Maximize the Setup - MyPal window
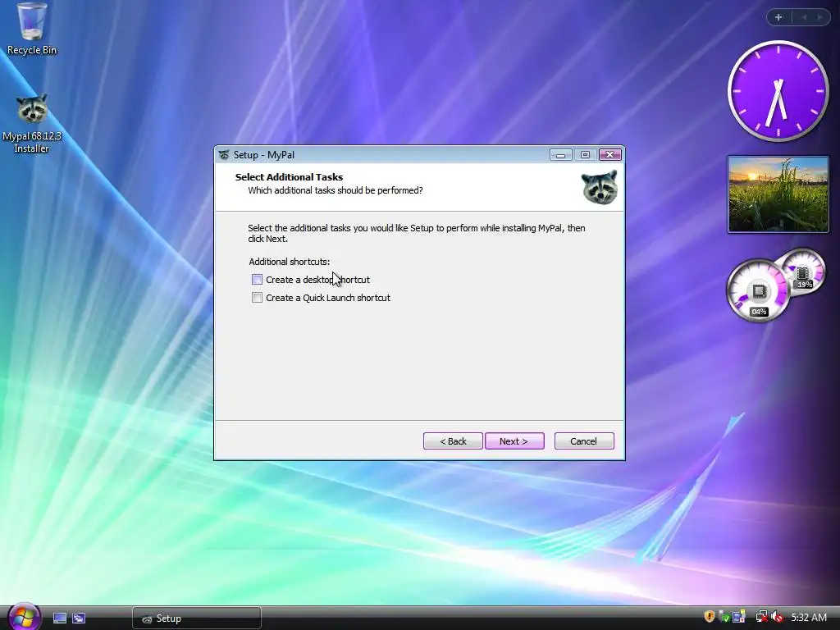The width and height of the screenshot is (840, 630). coord(585,155)
